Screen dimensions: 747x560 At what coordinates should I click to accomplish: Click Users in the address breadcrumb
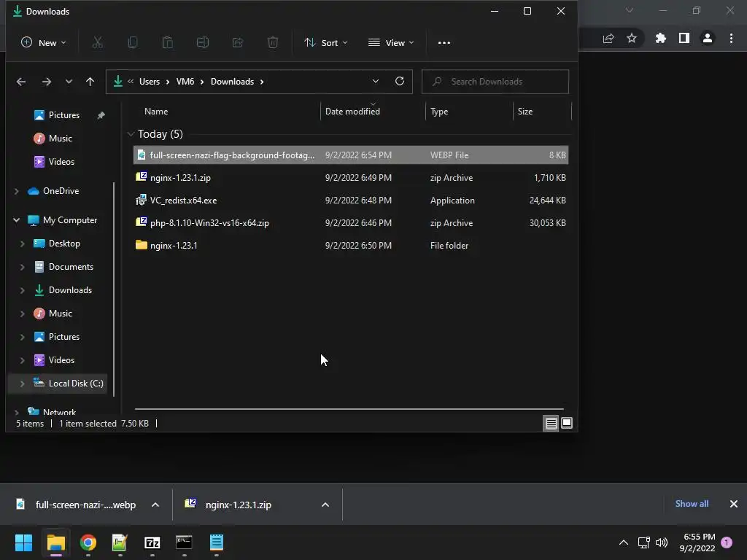point(149,82)
